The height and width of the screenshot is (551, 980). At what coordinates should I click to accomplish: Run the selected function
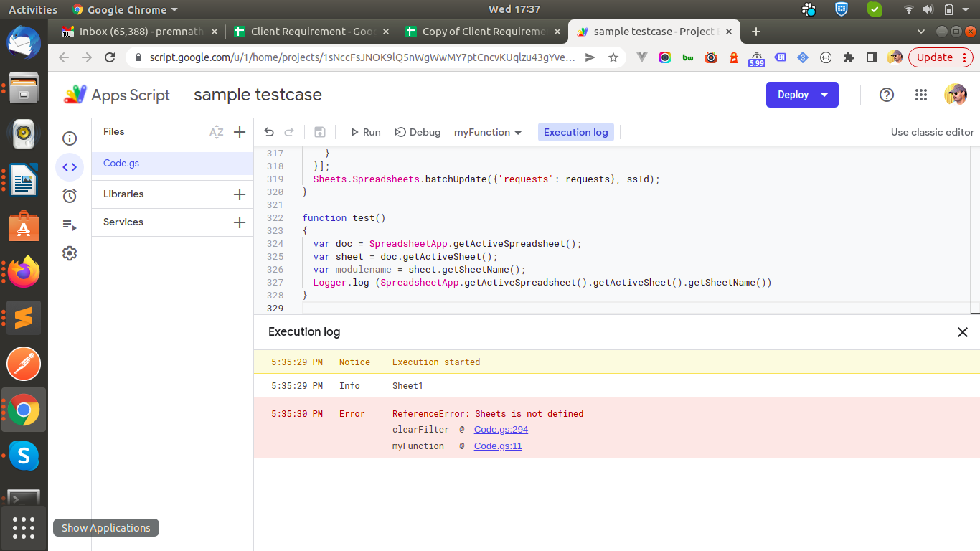point(365,132)
